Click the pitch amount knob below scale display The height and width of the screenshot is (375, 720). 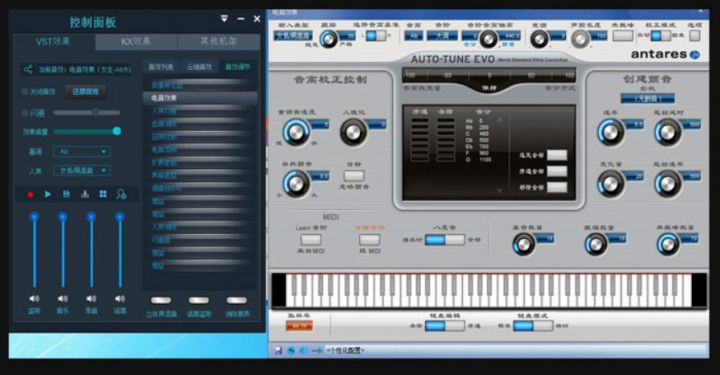523,244
